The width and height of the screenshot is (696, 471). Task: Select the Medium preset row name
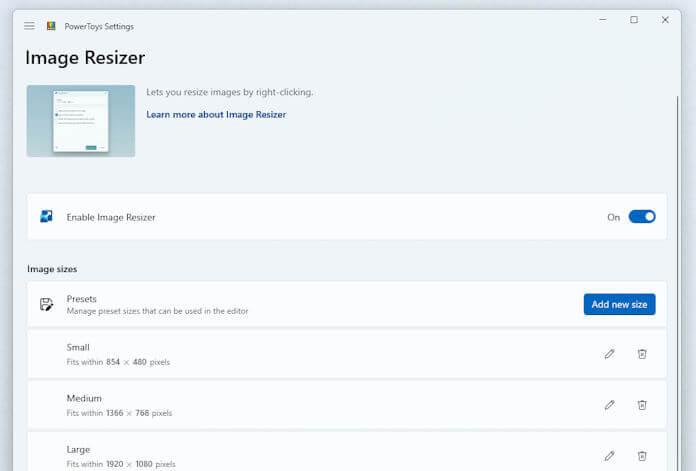click(x=84, y=398)
